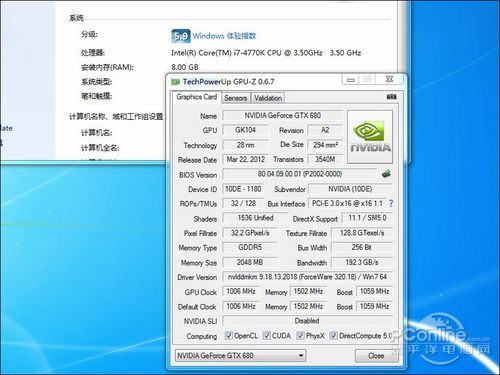The width and height of the screenshot is (500, 375).
Task: Click the Name field NVIDIA GeForce GTX 680
Action: 283,116
